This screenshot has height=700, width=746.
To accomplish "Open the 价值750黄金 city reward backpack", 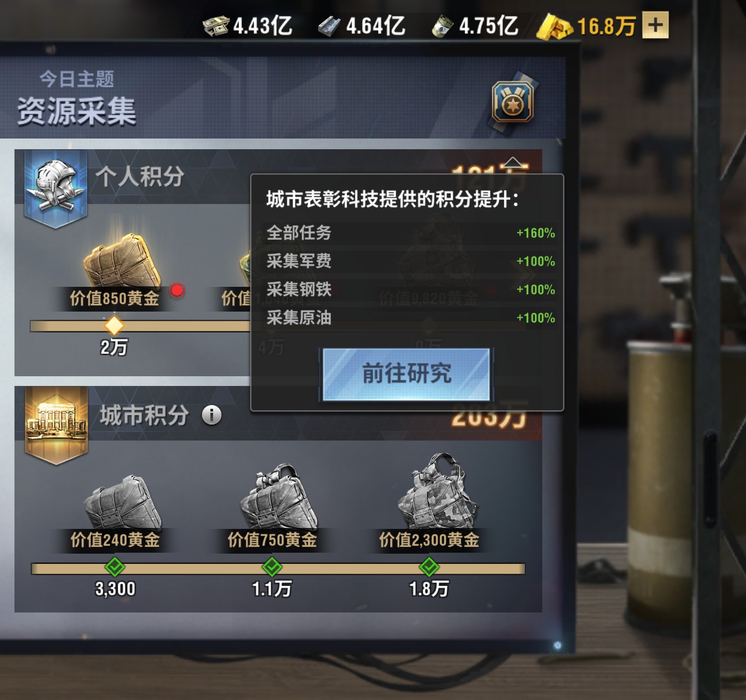I will click(278, 496).
